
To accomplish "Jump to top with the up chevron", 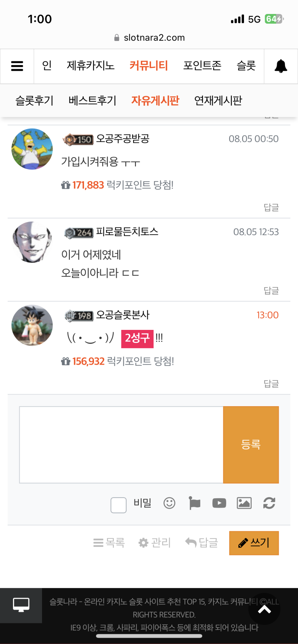I will click(x=264, y=610).
